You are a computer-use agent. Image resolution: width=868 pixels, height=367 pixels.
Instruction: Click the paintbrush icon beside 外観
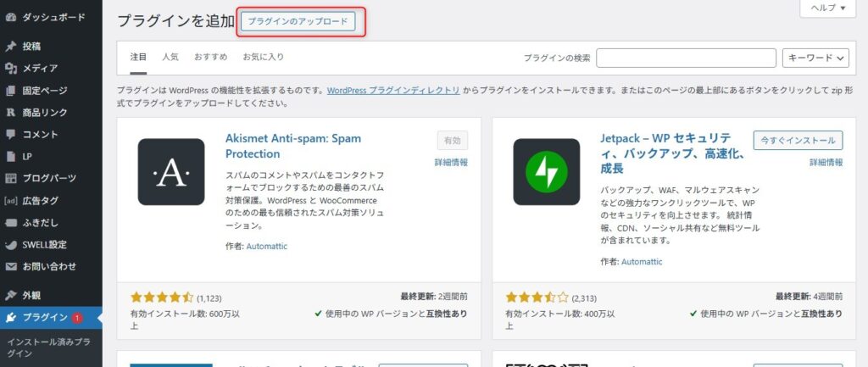point(10,295)
